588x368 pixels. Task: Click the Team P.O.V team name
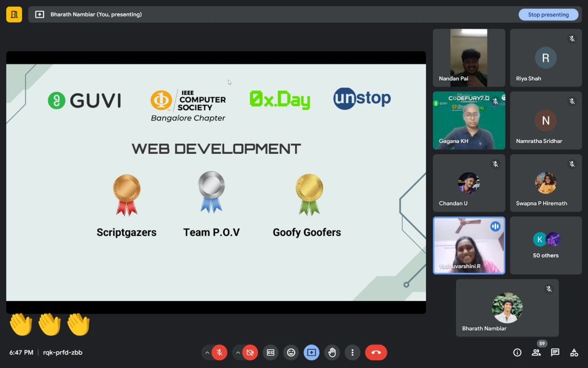211,232
